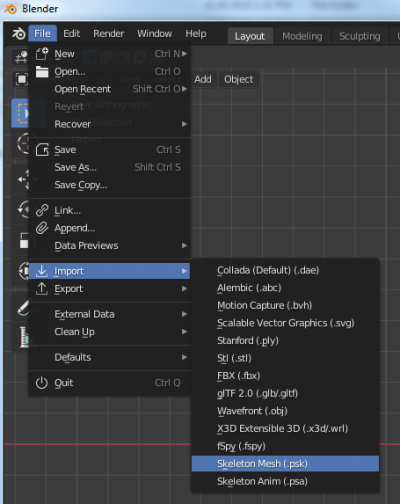Import Skeleton Anim (.psa) file
Image resolution: width=400 pixels, height=504 pixels.
point(285,481)
